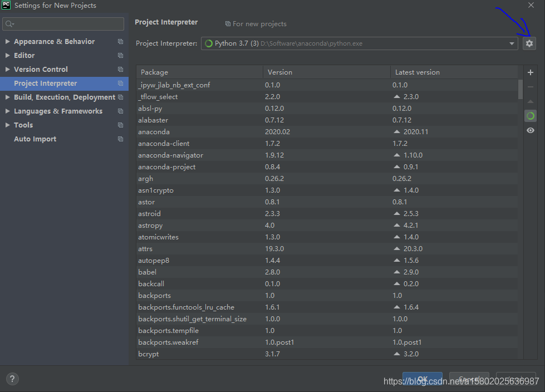Image resolution: width=545 pixels, height=392 pixels.
Task: Select the anaconda-client package
Action: [327, 143]
